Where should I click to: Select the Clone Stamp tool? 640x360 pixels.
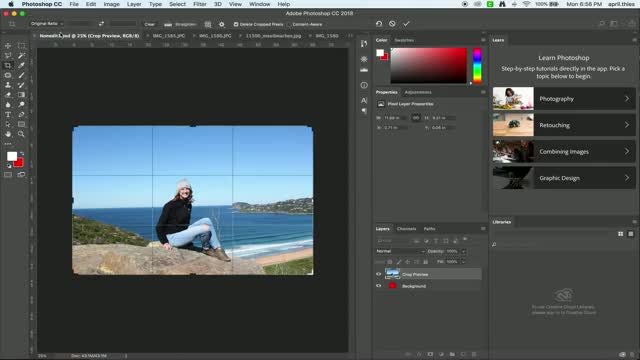pos(8,85)
